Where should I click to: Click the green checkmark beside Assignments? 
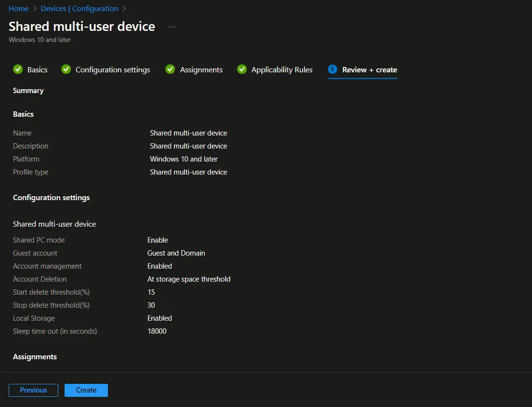click(170, 69)
